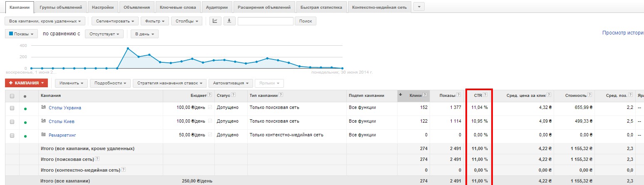
Task: Open help icon beside Итого (поисковая сеть)
Action: pyautogui.click(x=97, y=159)
